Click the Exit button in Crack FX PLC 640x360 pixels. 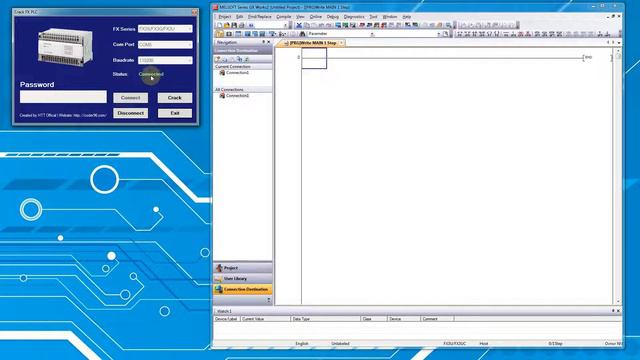point(175,113)
